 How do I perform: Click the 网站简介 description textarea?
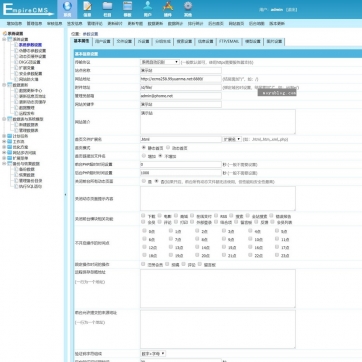(x=218, y=122)
